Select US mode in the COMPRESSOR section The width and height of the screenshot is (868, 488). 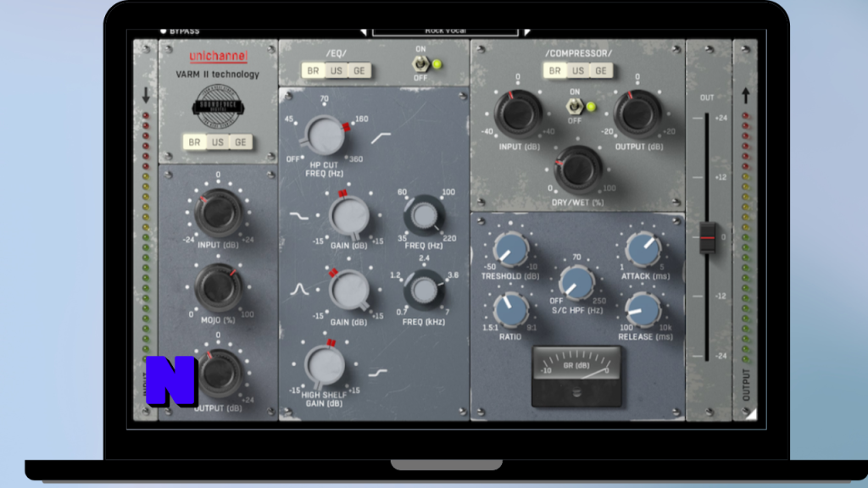[x=578, y=71]
